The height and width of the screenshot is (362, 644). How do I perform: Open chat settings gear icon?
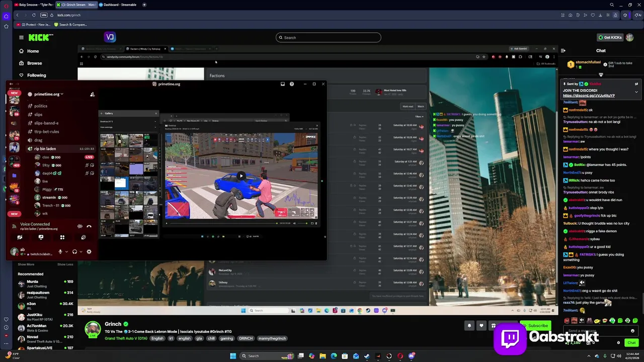pos(618,342)
